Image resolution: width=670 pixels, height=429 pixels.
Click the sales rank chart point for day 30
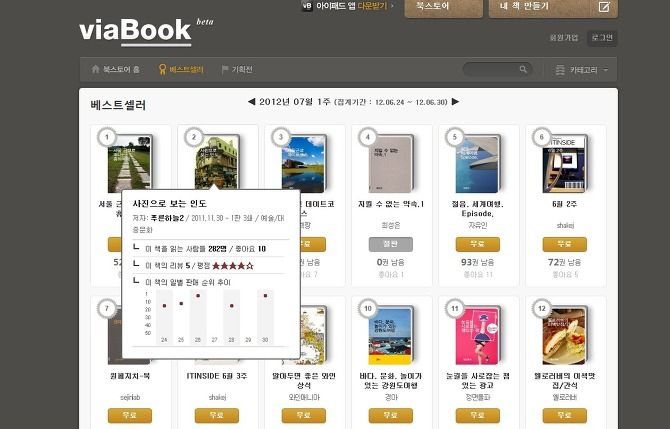[265, 296]
